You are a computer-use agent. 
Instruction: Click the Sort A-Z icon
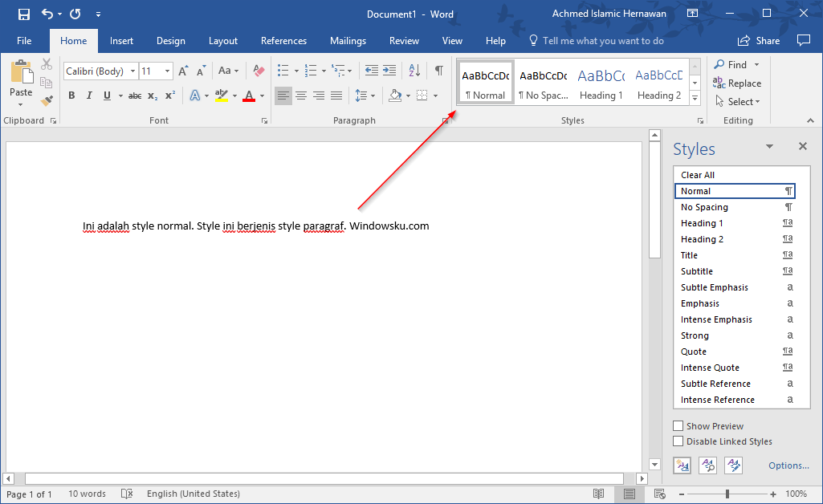point(414,71)
